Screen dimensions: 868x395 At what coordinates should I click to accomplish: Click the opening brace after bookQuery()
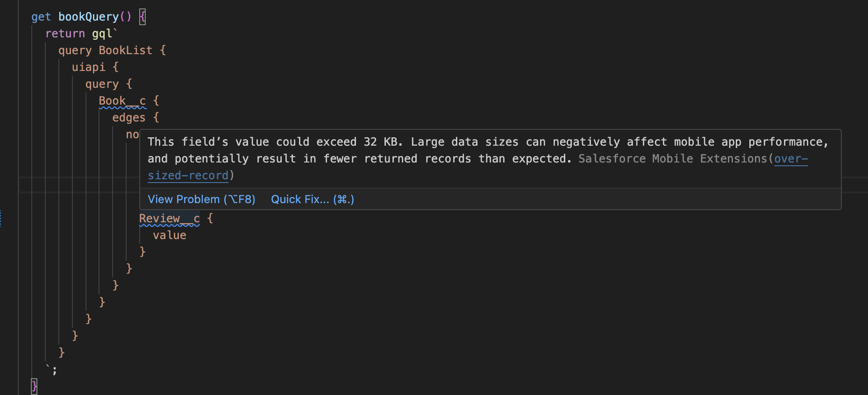point(142,17)
